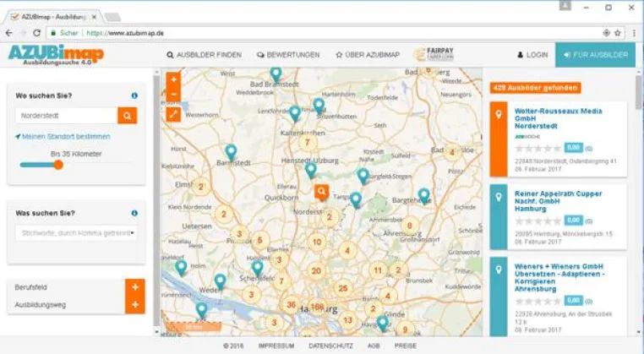Image resolution: width=644 pixels, height=354 pixels.
Task: Click the map pin below Henstedt-Ulzburg
Action: coord(311,170)
